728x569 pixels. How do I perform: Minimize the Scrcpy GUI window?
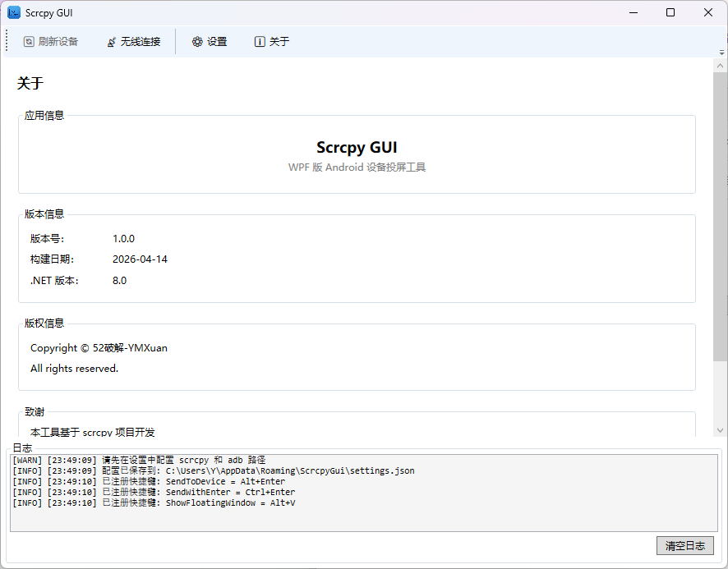[x=634, y=12]
